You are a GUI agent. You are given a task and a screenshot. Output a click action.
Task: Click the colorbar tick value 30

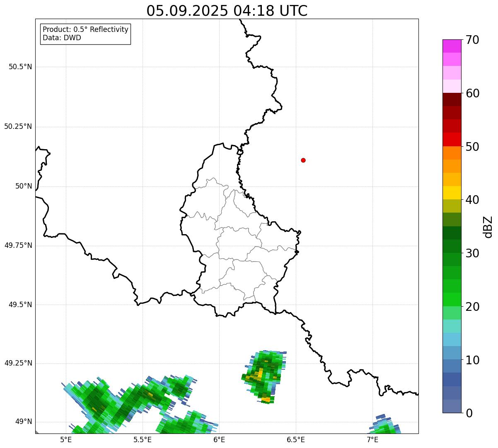point(472,253)
